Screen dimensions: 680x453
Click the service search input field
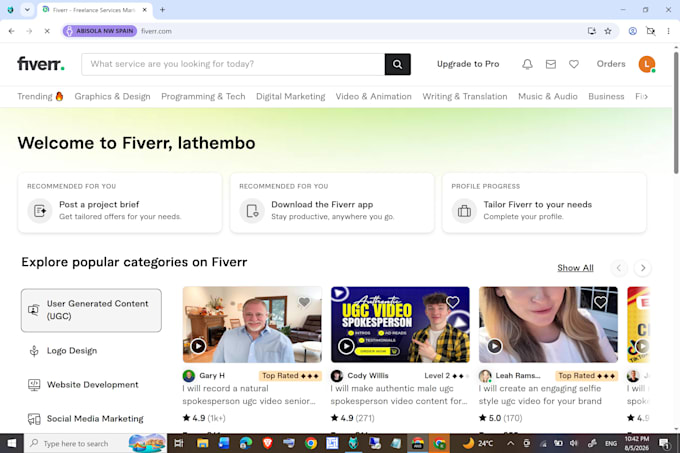233,64
